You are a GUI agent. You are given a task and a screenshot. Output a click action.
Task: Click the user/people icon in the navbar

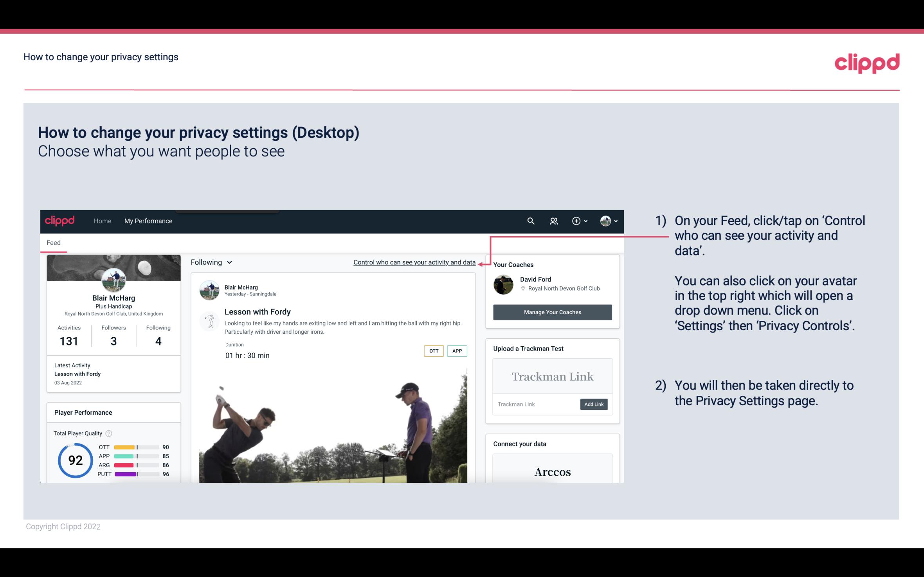(553, 221)
